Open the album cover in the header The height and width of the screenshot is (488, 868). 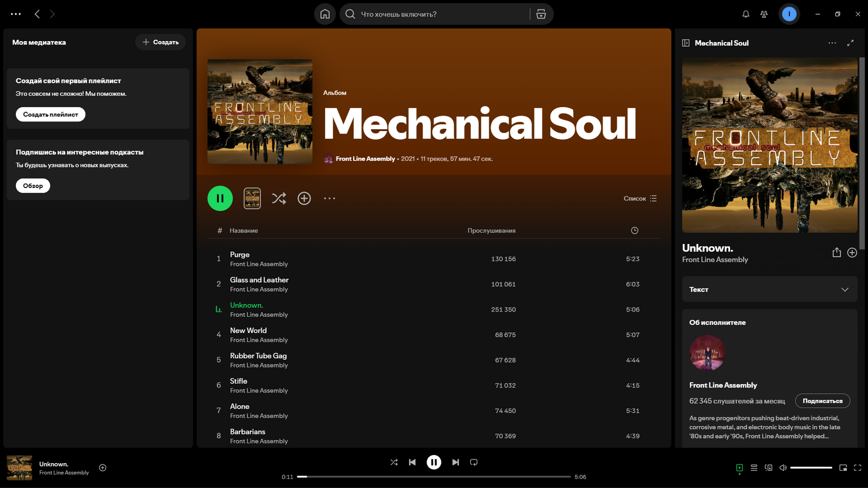coord(260,112)
